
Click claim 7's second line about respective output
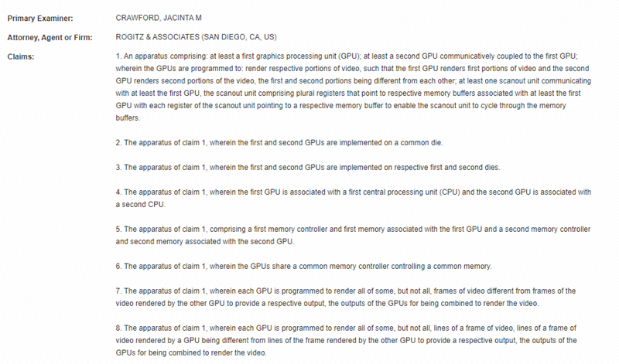pos(327,304)
